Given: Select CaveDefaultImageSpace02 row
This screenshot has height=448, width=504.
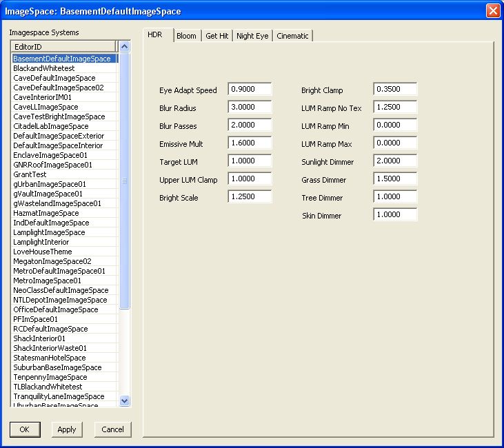Looking at the screenshot, I should pos(64,88).
